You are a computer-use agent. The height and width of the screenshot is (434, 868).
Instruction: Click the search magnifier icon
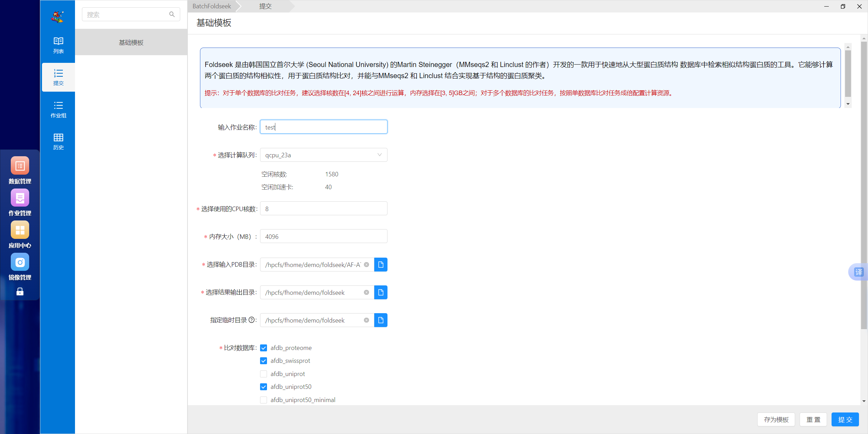pyautogui.click(x=172, y=14)
